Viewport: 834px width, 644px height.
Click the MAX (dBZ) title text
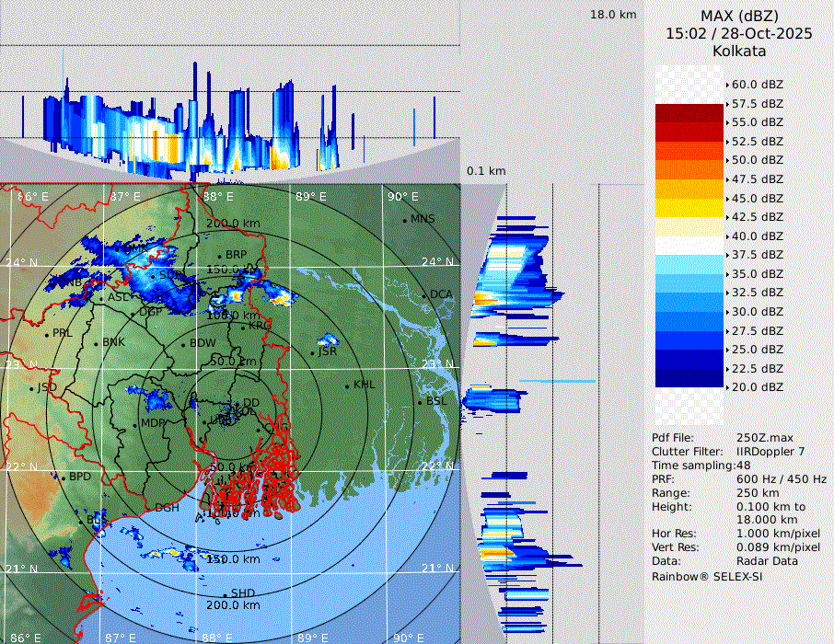click(738, 16)
